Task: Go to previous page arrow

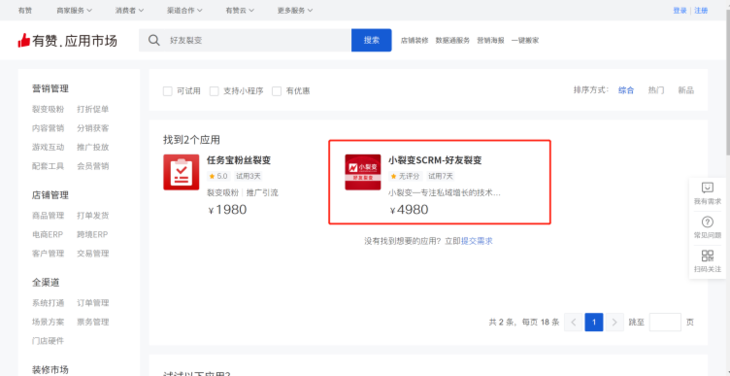Action: 573,322
